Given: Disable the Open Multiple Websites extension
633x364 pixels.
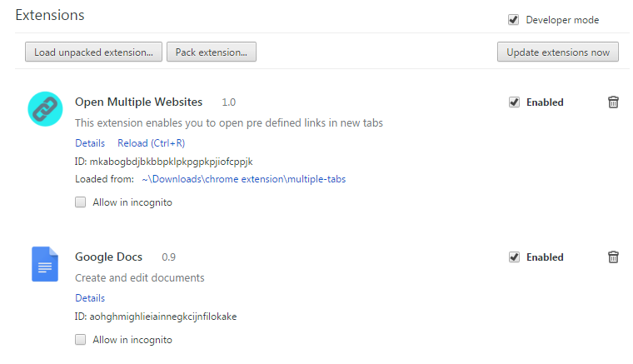Looking at the screenshot, I should point(514,102).
